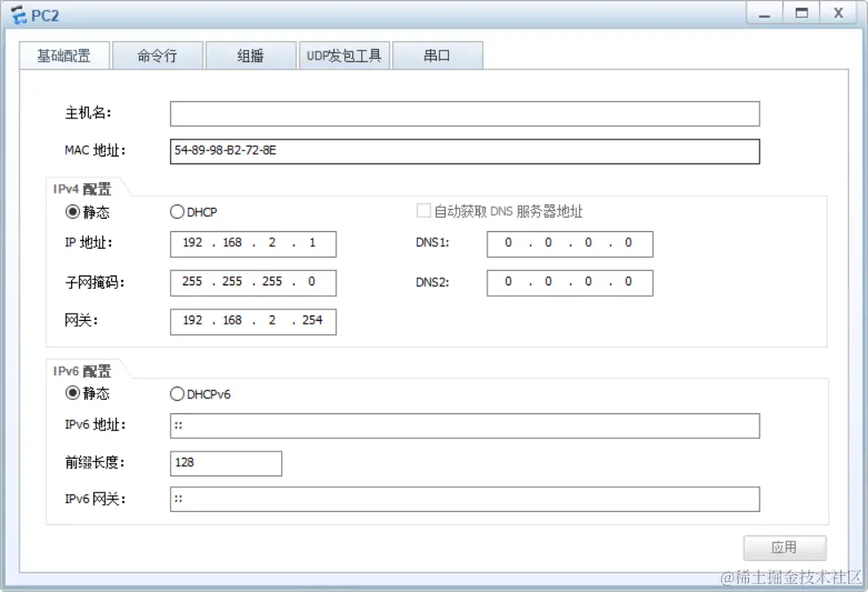Click the 子网掩码 field

pos(252,283)
